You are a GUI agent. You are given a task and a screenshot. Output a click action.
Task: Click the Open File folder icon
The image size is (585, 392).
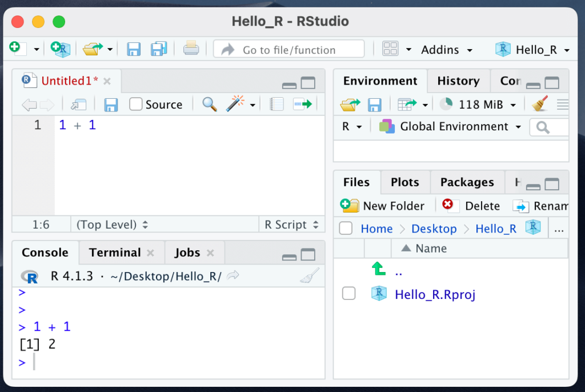(92, 49)
